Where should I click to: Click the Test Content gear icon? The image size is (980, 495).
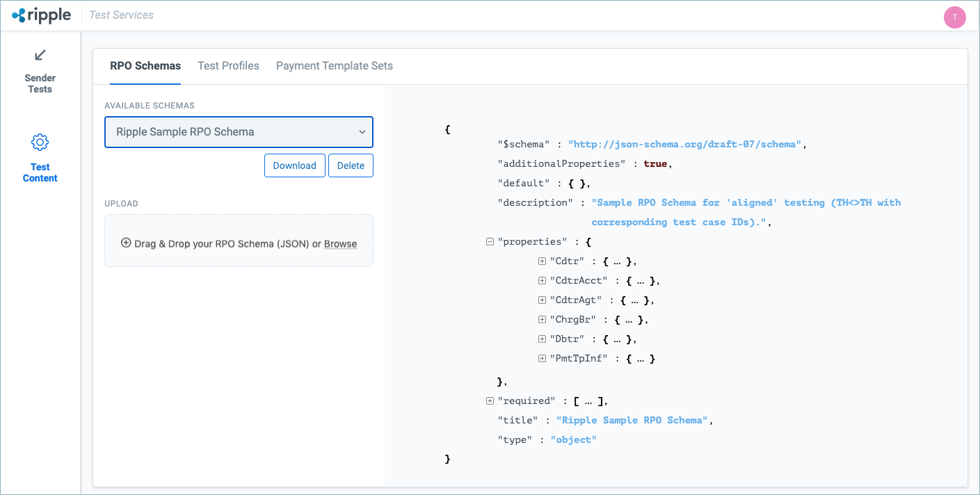pos(40,141)
